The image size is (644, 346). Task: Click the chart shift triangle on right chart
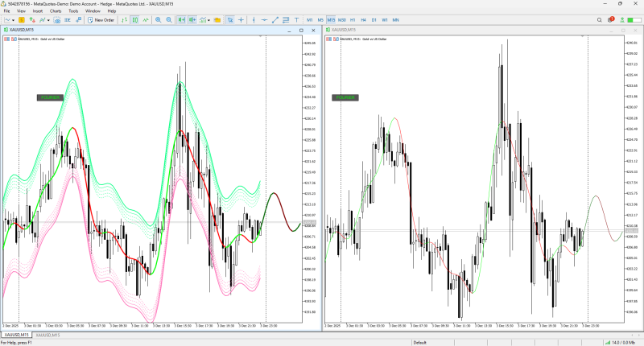point(582,36)
